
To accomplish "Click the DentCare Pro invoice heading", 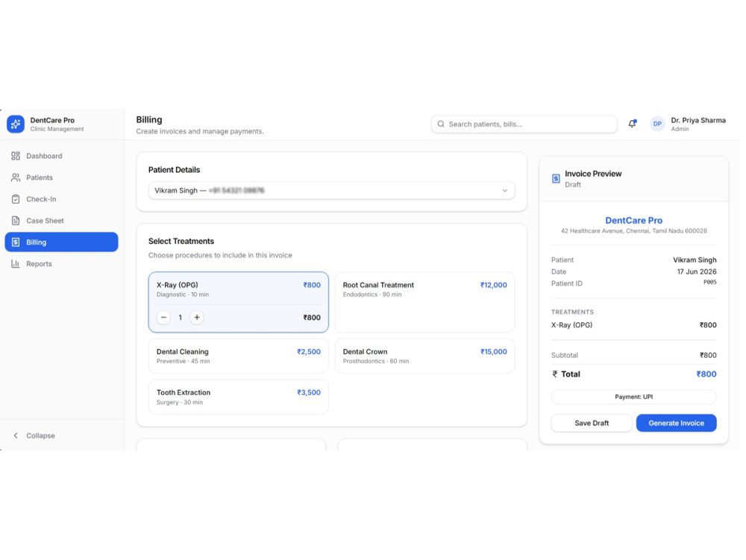I will (x=633, y=221).
